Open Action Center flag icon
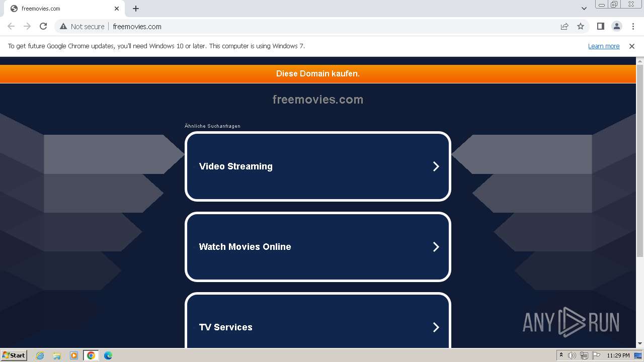This screenshot has height=362, width=644. (596, 355)
